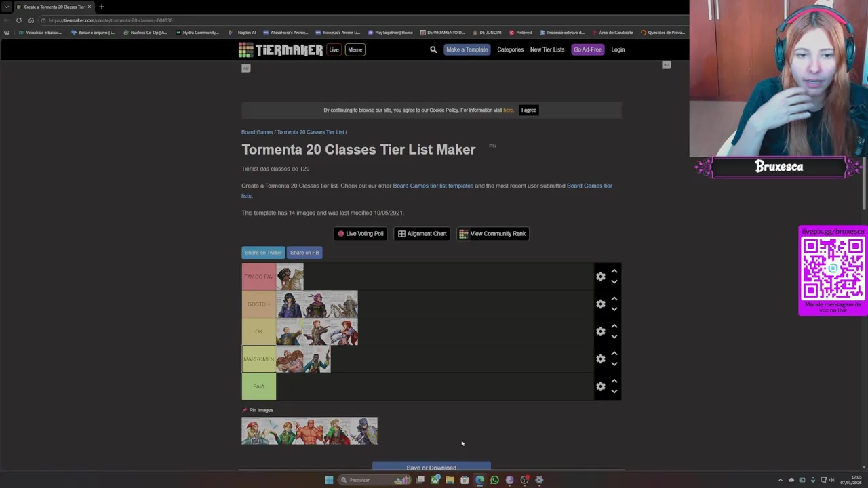
Task: Move OK tier up
Action: tap(614, 326)
